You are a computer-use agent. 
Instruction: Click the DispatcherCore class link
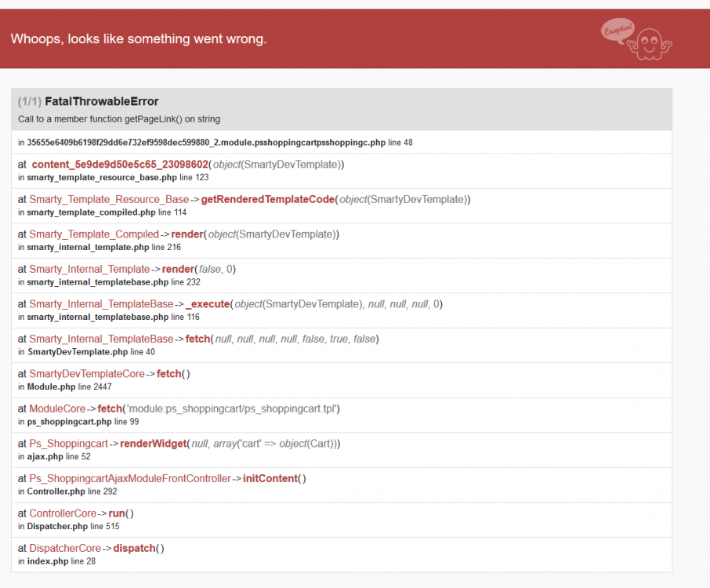point(65,548)
